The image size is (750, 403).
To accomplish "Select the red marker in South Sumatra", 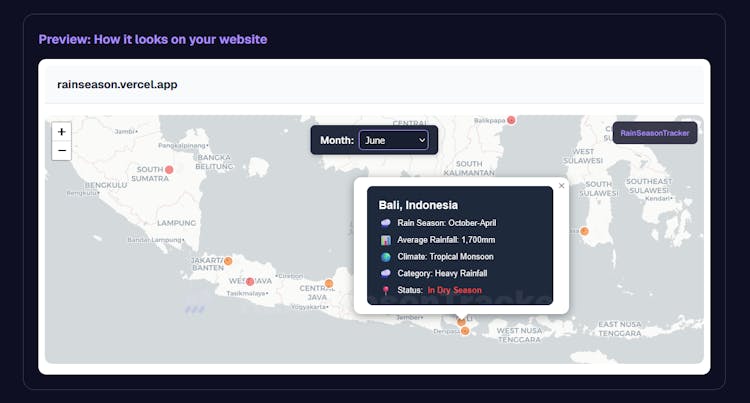I will [169, 170].
